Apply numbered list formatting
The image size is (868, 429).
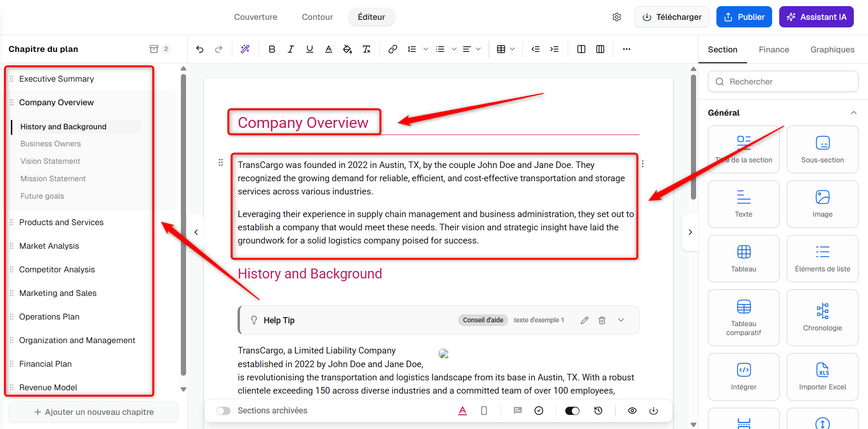[412, 49]
